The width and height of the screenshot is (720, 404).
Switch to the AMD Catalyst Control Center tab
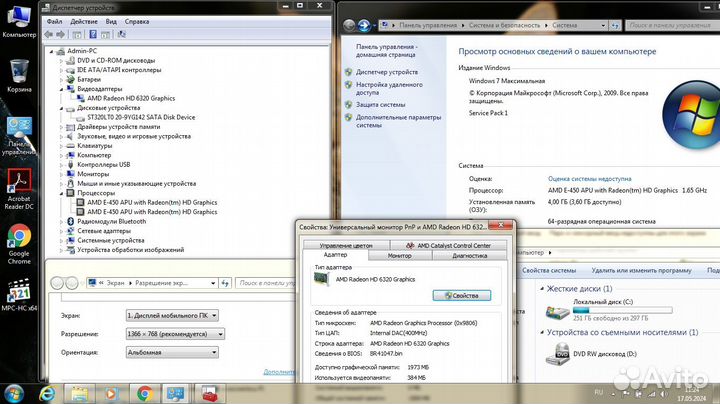(448, 245)
